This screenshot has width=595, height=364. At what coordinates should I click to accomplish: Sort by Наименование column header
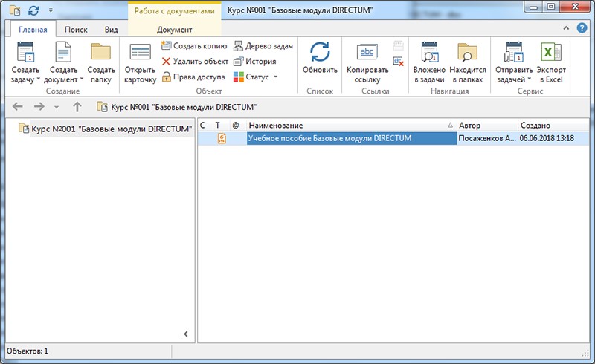click(351, 125)
